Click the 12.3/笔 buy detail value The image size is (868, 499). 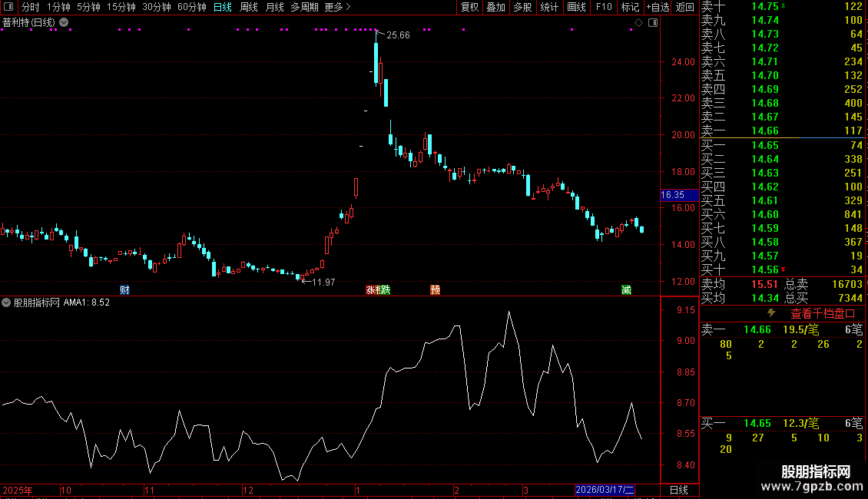pyautogui.click(x=801, y=423)
